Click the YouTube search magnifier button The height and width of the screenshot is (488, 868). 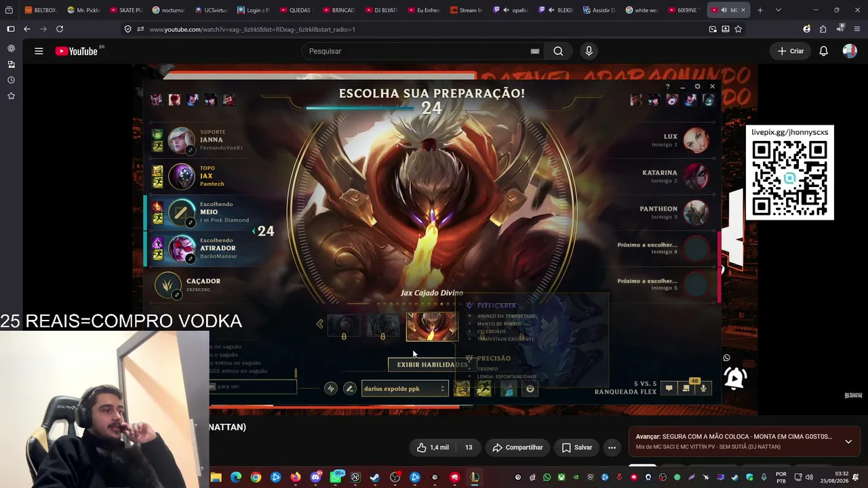click(558, 51)
